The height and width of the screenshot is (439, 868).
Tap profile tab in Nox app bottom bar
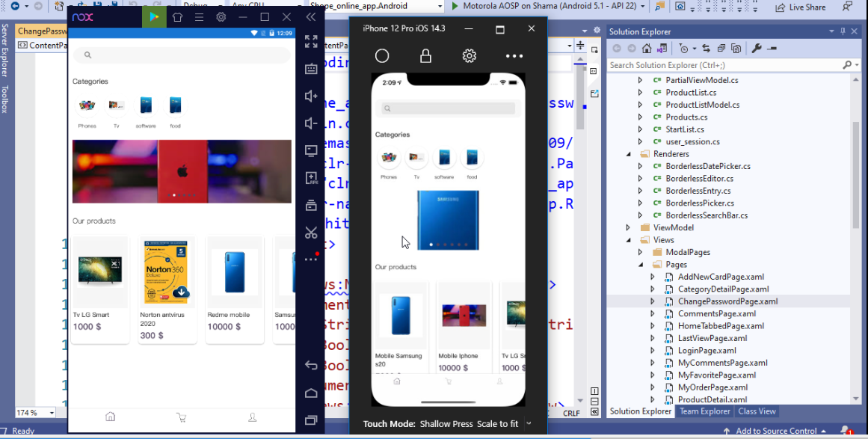pyautogui.click(x=253, y=417)
